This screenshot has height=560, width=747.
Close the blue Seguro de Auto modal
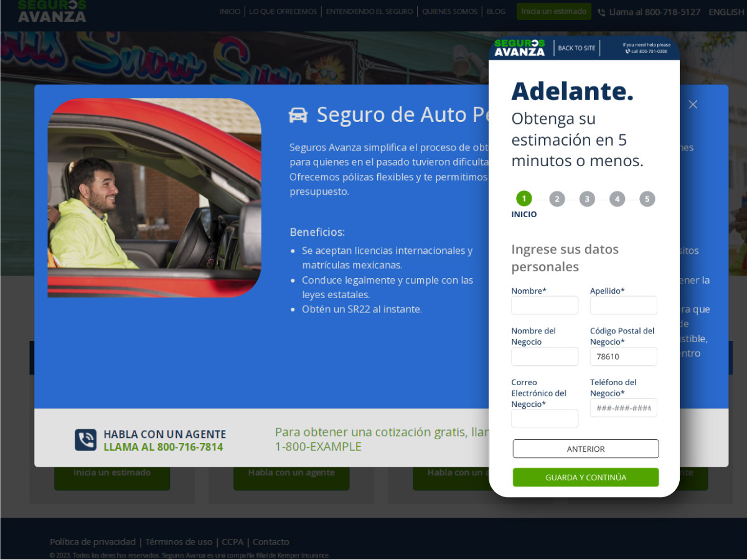click(693, 105)
